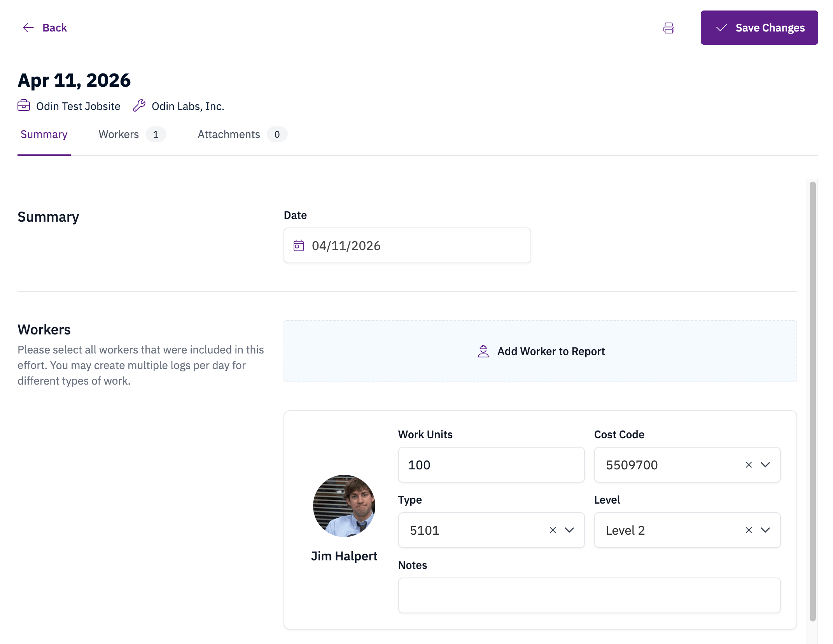This screenshot has width=833, height=644.
Task: Click the Type value 5101
Action: coord(425,530)
